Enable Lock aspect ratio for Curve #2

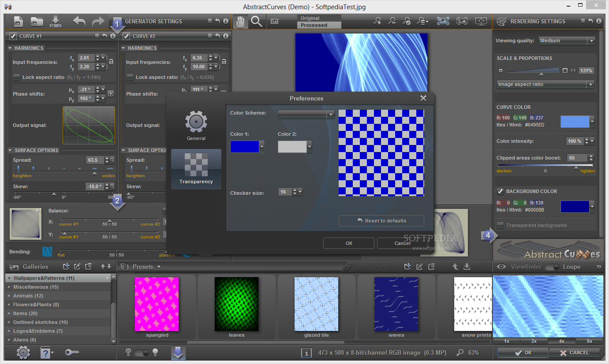coord(130,77)
